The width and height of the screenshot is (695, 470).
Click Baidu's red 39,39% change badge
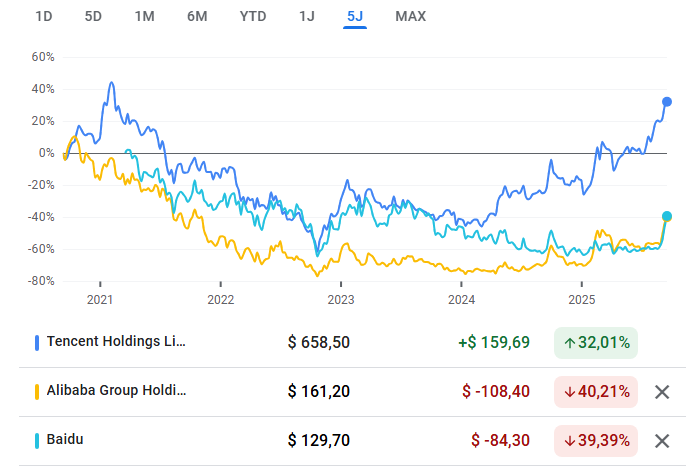596,441
